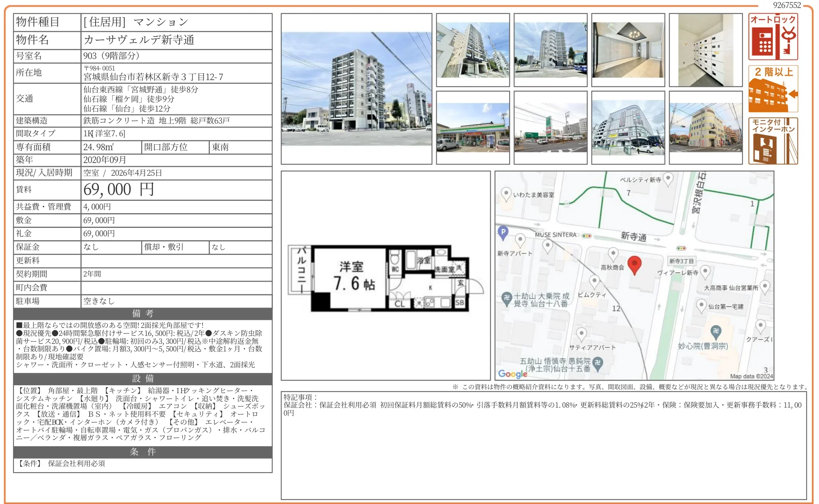
Task: Click the 設備 section header
Action: [143, 379]
